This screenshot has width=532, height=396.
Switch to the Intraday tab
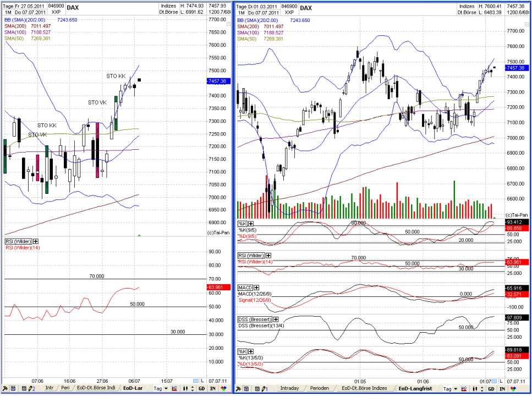[x=289, y=389]
